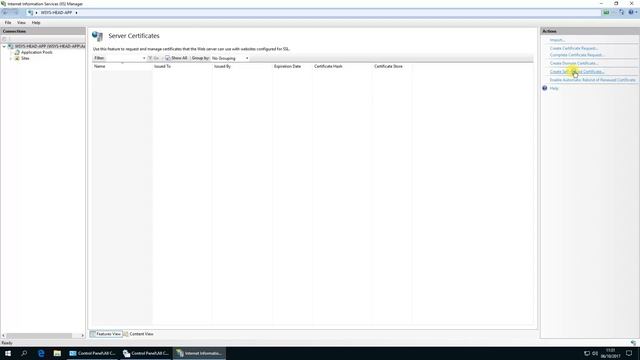Click the Help question mark icon in Actions
640x360 pixels.
544,88
